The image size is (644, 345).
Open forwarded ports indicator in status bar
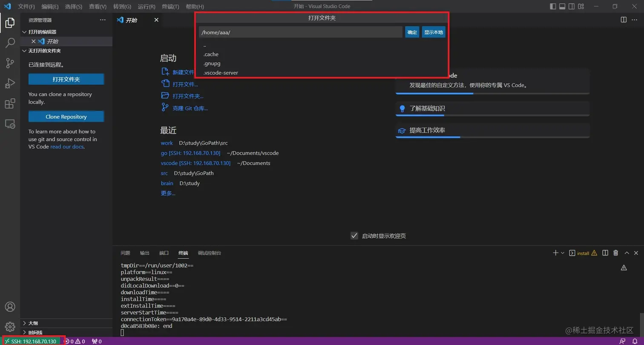click(x=97, y=341)
